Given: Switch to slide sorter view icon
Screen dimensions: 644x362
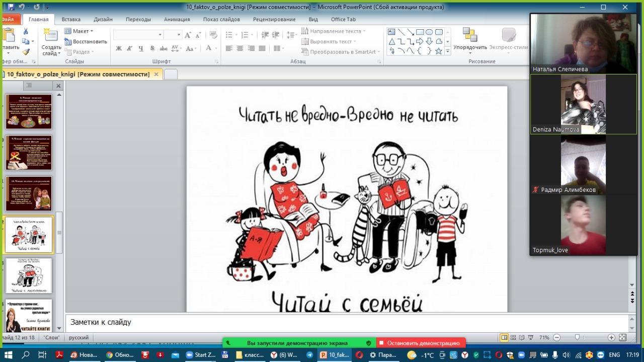Looking at the screenshot, I should pos(513,337).
